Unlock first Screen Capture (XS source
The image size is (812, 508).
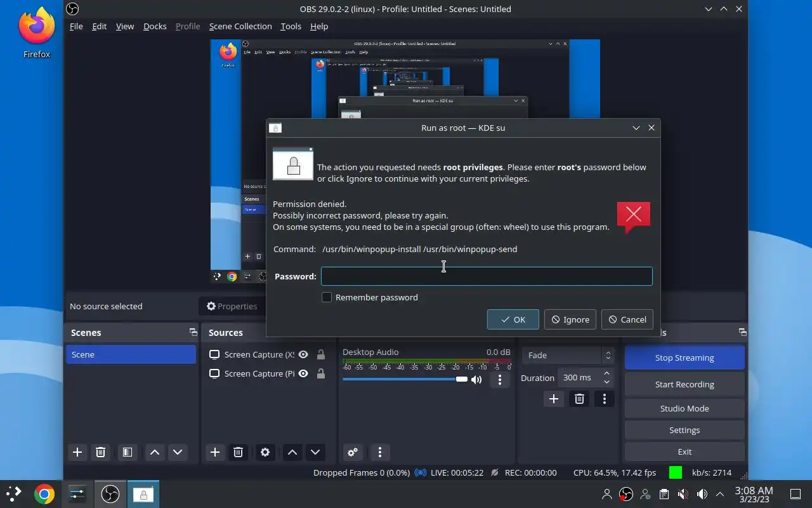(321, 354)
